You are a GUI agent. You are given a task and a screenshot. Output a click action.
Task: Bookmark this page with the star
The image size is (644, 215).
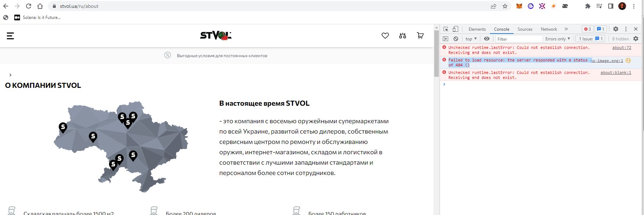[x=505, y=6]
